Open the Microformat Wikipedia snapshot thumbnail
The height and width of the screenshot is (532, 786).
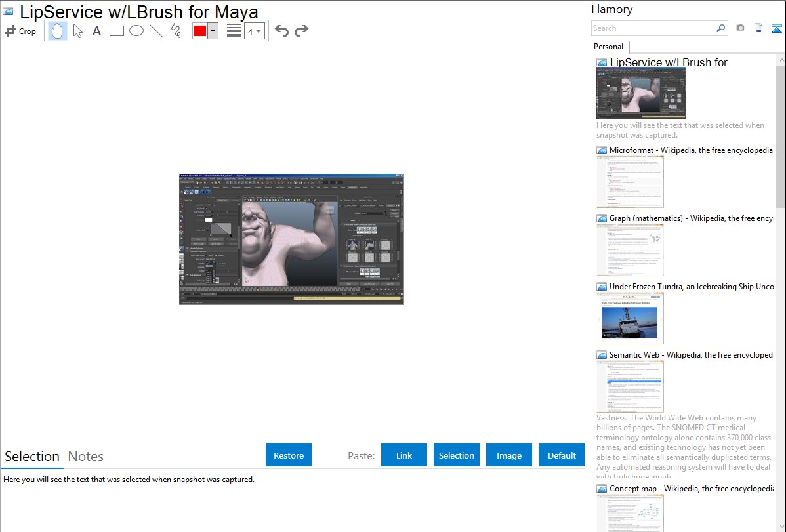(630, 182)
